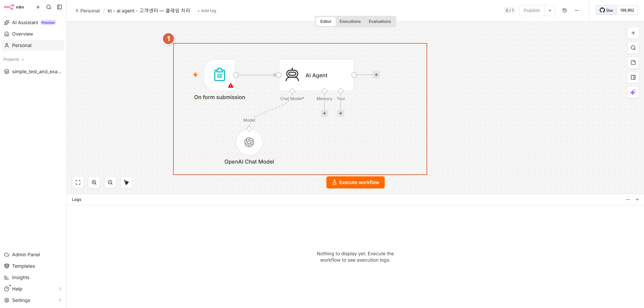Switch to the Evaluations tab
Image resolution: width=644 pixels, height=308 pixels.
click(380, 21)
